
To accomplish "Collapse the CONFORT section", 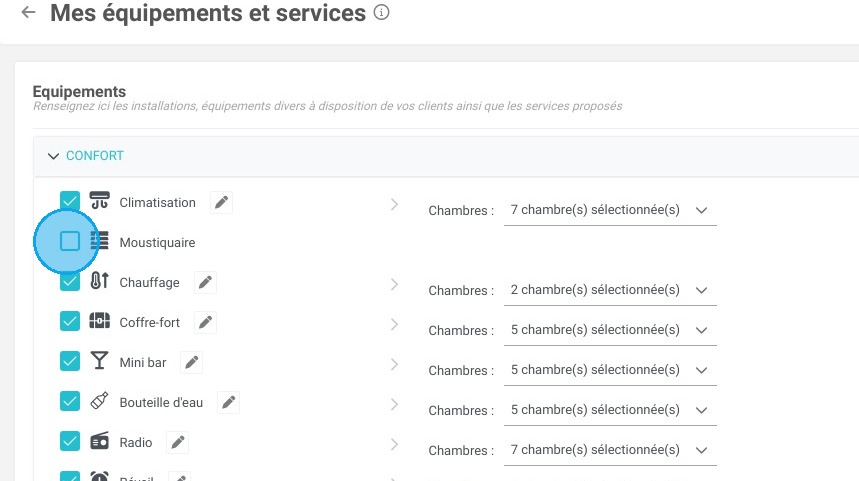I will click(53, 156).
